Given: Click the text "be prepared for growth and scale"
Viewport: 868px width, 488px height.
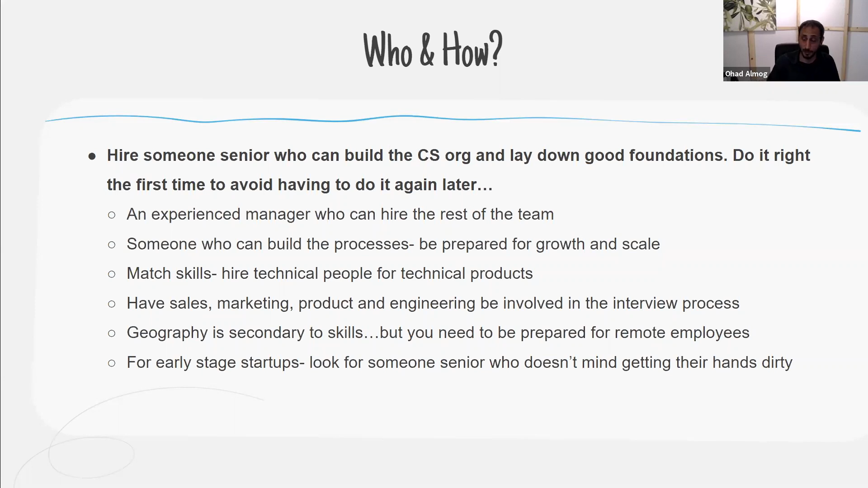Looking at the screenshot, I should [539, 244].
